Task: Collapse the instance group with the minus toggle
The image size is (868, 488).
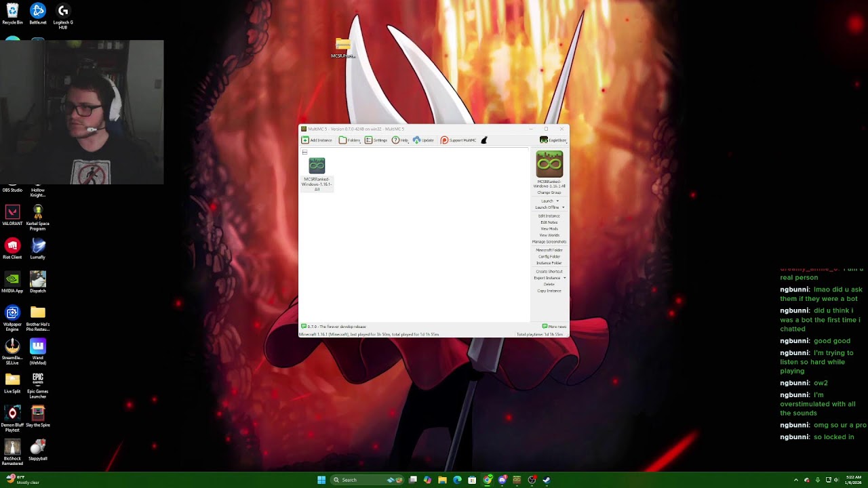Action: (304, 152)
